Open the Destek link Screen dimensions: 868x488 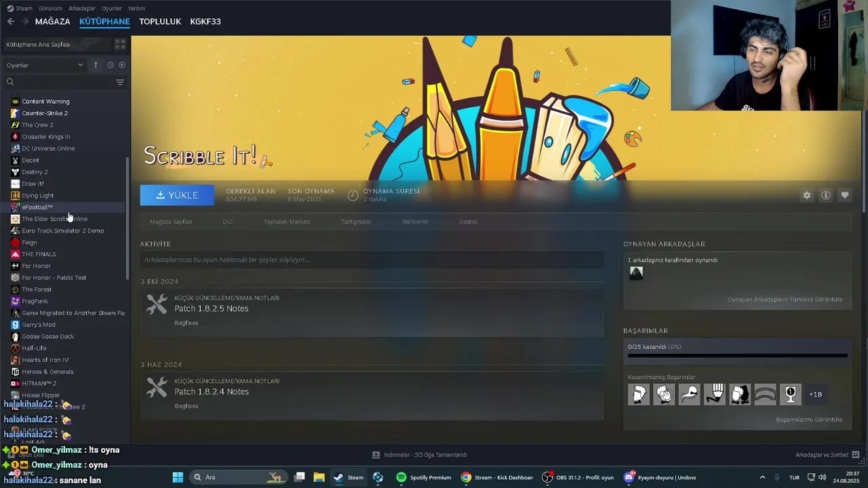[x=469, y=222]
